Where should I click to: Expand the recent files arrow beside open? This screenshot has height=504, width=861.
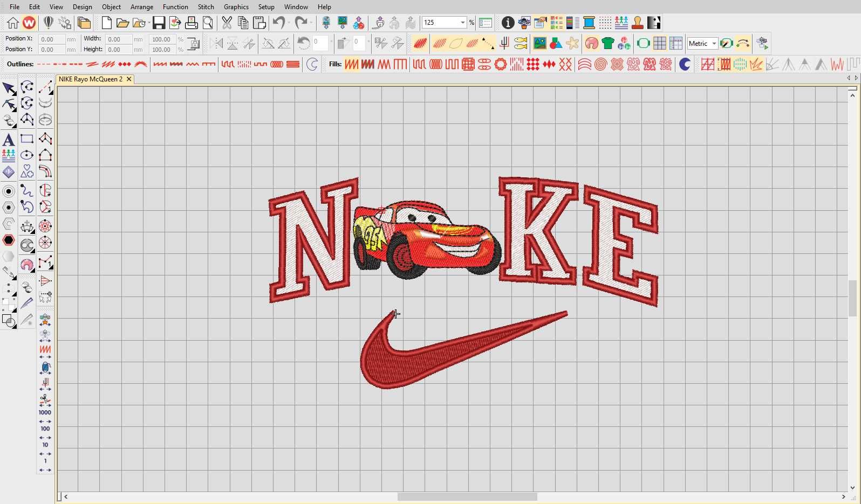coord(149,23)
